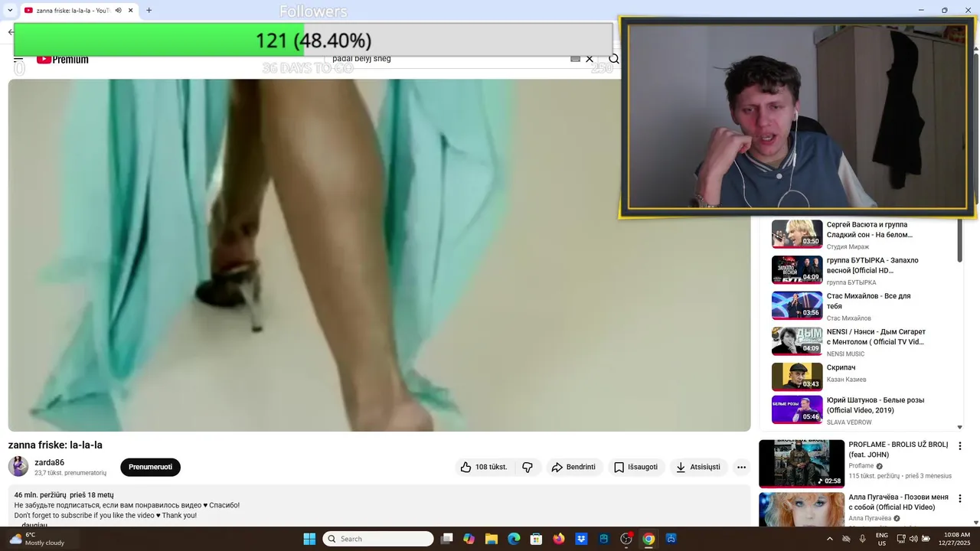Open Microsoft Store from taskbar
Image resolution: width=980 pixels, height=551 pixels.
point(537,539)
